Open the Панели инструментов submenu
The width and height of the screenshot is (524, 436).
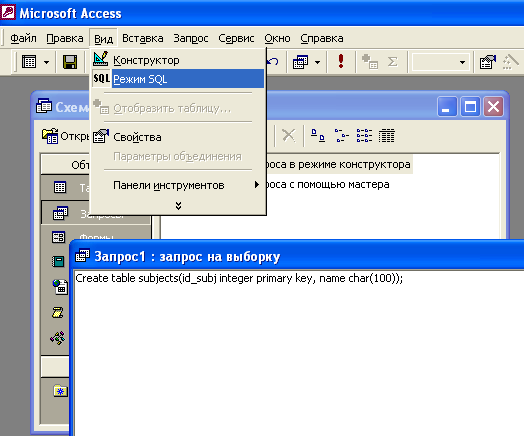[178, 185]
